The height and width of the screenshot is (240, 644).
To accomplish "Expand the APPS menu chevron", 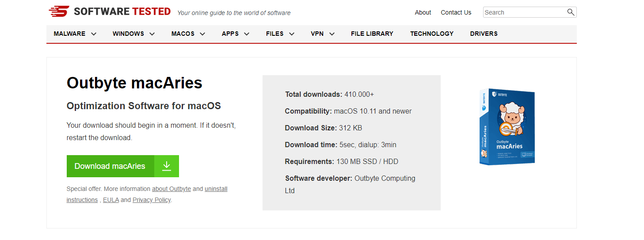I will pyautogui.click(x=247, y=34).
